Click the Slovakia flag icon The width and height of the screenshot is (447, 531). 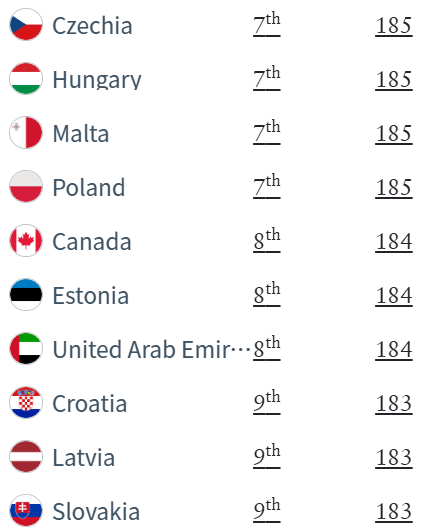pos(26,510)
